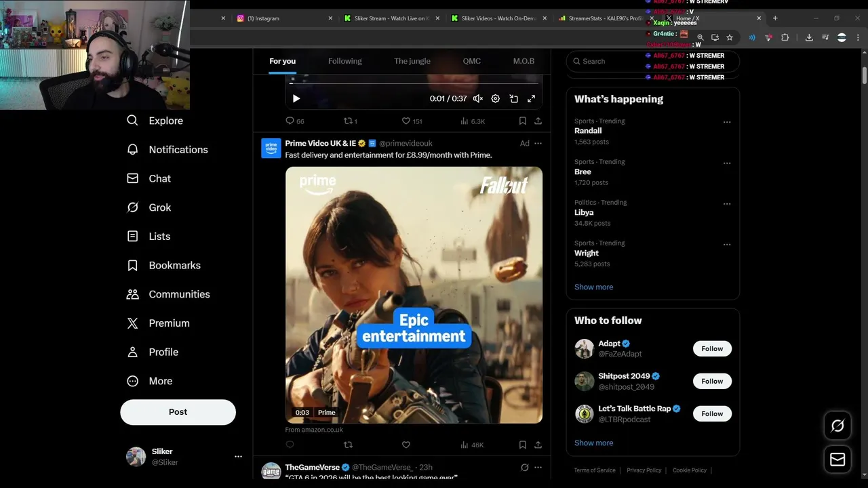Open more options on TheGameVerse post
The image size is (868, 488).
click(538, 468)
